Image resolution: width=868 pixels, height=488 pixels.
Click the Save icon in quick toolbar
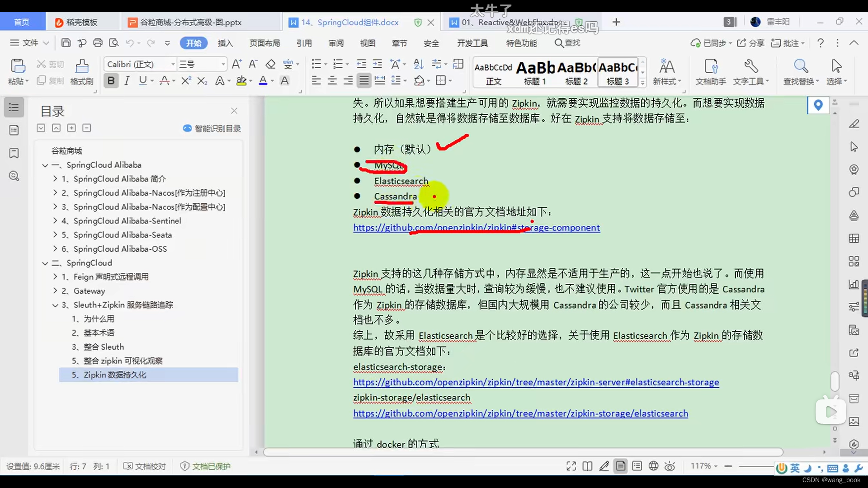(x=66, y=43)
